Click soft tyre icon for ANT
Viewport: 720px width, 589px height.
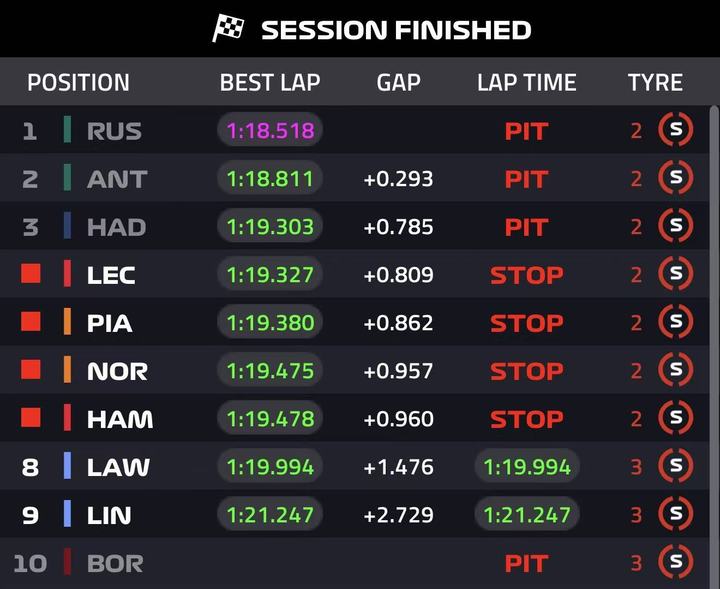click(x=675, y=178)
